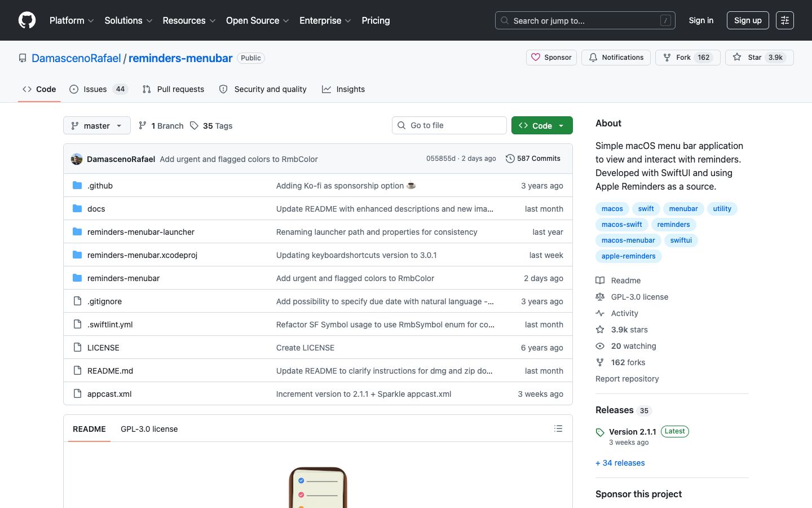Open the Code tab
Viewport: 812px width, 508px height.
pyautogui.click(x=39, y=89)
